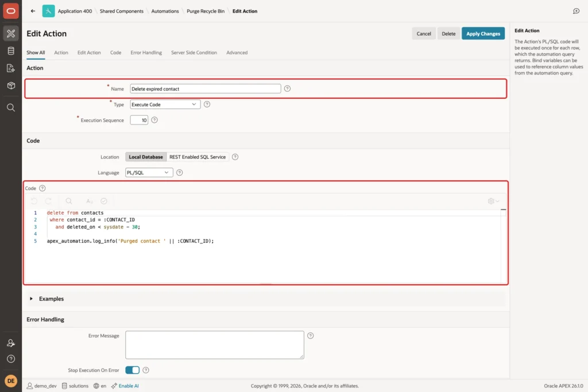
Task: Click the autocomplete Aa editor icon
Action: point(89,201)
